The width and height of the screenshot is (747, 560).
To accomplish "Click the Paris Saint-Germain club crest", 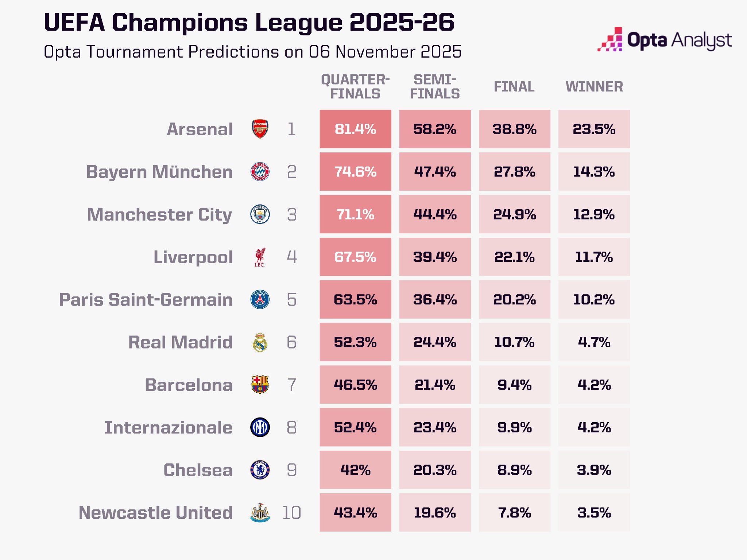I will tap(260, 300).
